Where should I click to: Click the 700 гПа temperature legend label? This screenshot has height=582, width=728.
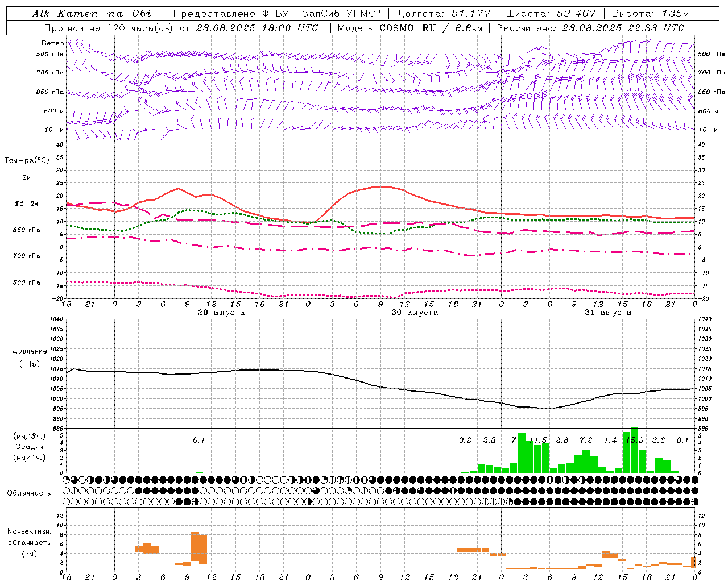(27, 256)
